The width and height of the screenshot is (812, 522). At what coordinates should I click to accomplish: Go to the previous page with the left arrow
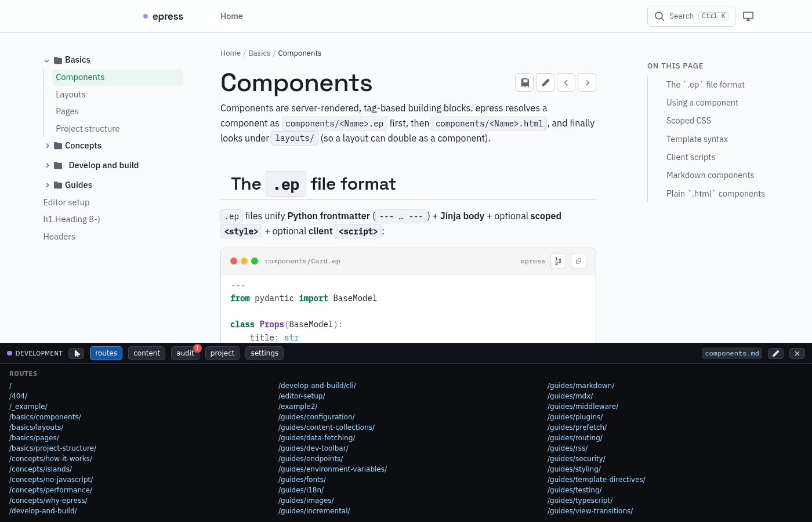click(566, 82)
